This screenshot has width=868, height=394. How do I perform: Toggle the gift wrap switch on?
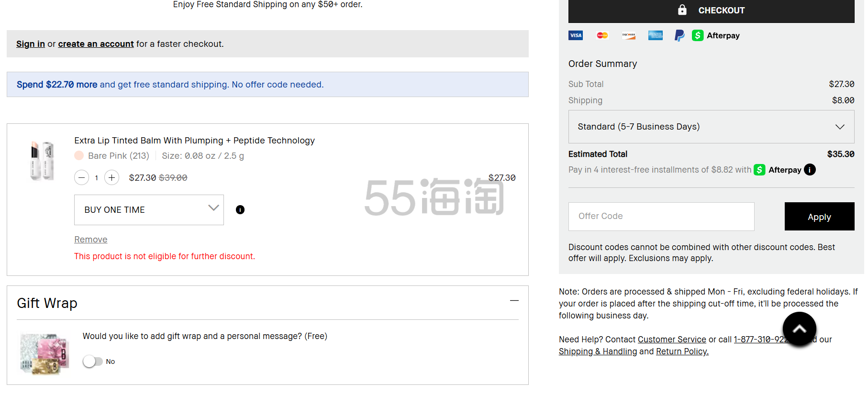[92, 361]
